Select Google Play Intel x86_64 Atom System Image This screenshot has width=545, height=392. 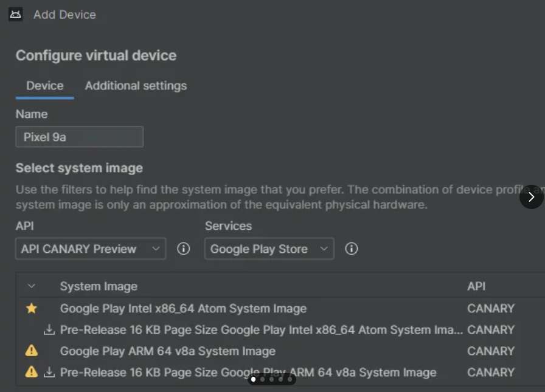click(183, 309)
